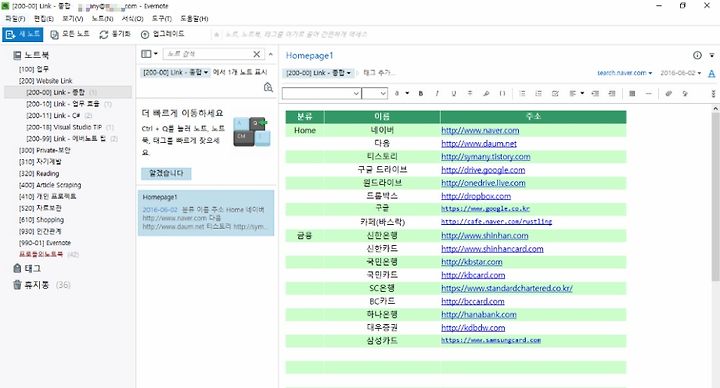Apply the highlighter tool
This screenshot has width=720, height=388.
[486, 93]
